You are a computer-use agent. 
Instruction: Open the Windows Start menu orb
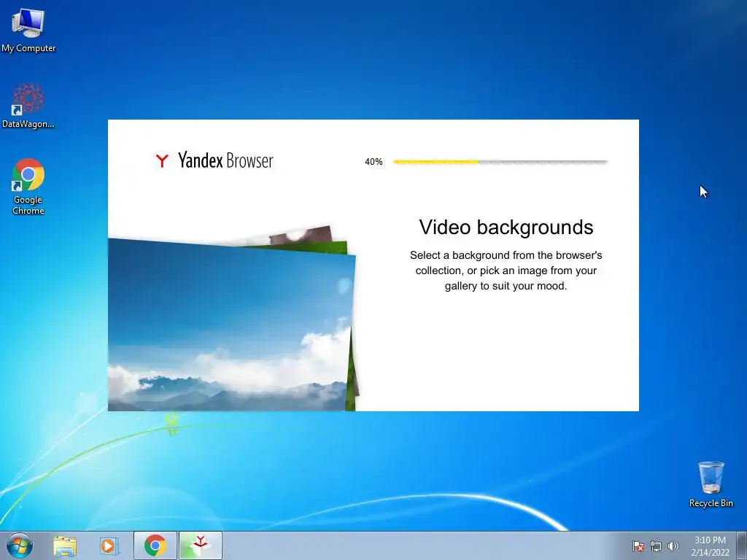(20, 545)
